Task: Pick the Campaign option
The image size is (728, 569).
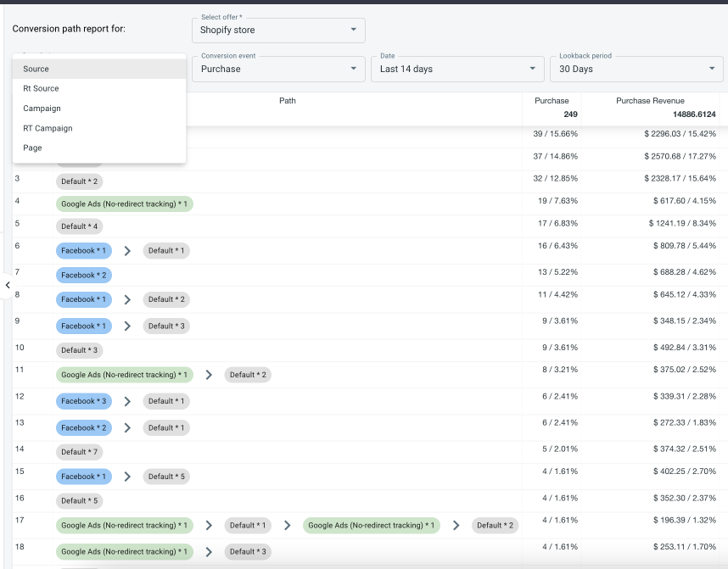Action: 99,109
